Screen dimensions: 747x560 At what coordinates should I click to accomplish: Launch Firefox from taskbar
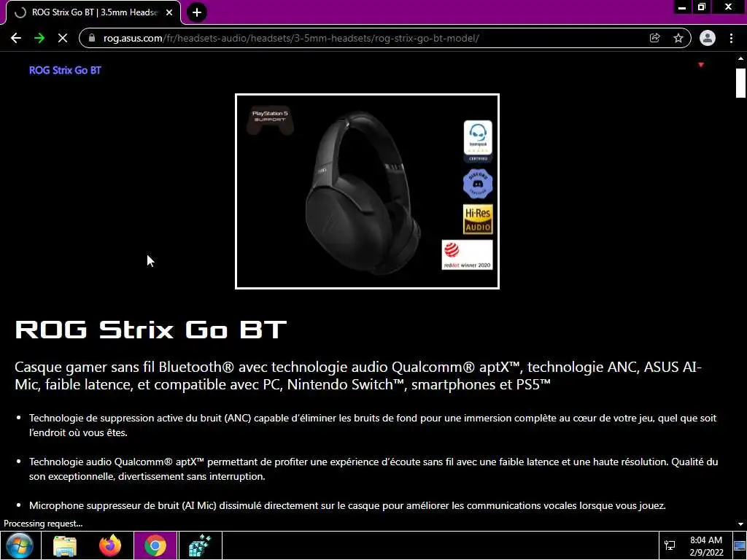(110, 545)
